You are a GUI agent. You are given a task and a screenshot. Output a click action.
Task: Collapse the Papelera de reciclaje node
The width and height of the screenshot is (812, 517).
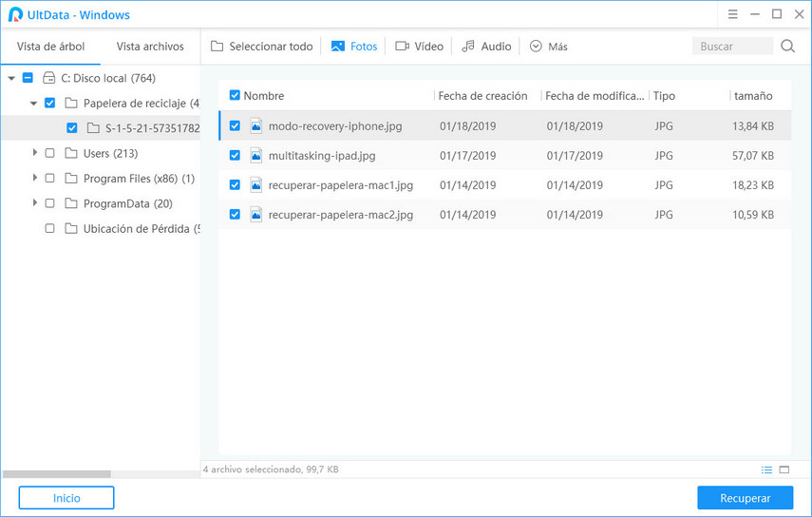(x=33, y=104)
